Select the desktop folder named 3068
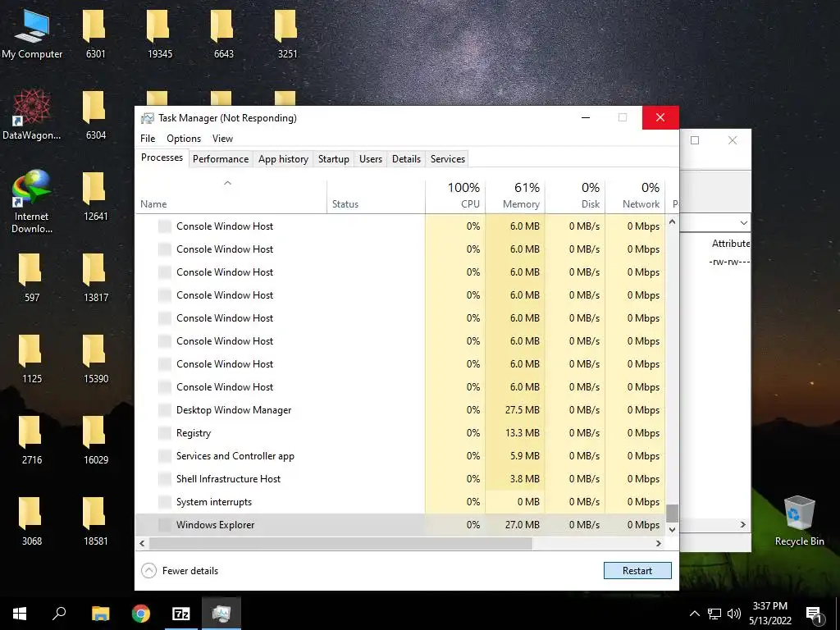 (x=32, y=521)
